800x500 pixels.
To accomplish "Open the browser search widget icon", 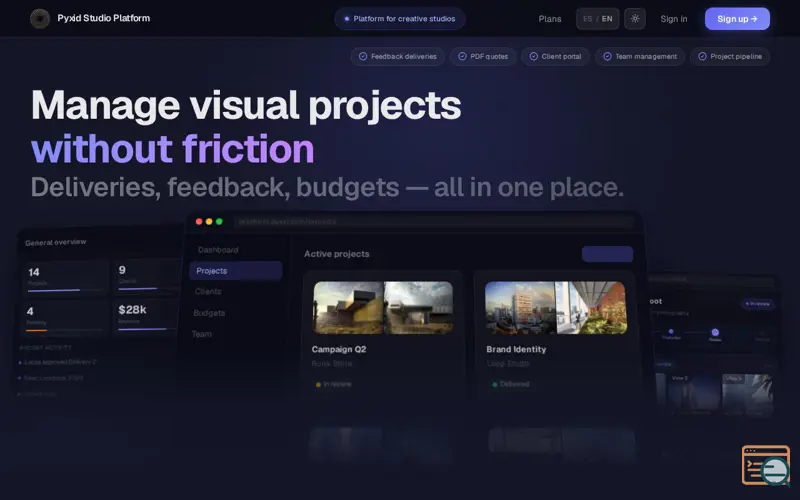I will click(x=766, y=465).
